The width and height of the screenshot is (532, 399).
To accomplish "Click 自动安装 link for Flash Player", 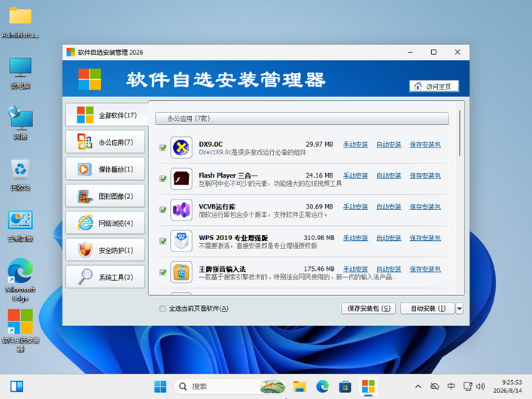I will (389, 175).
